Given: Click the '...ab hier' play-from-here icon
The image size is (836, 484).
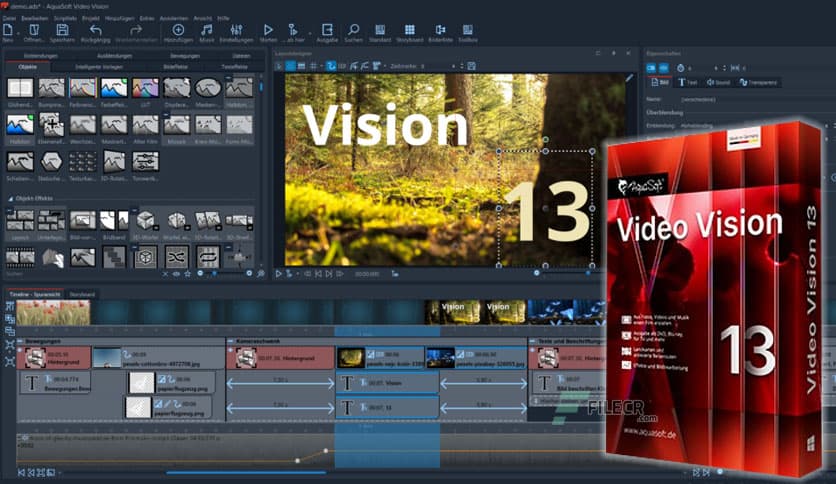Looking at the screenshot, I should 293,32.
